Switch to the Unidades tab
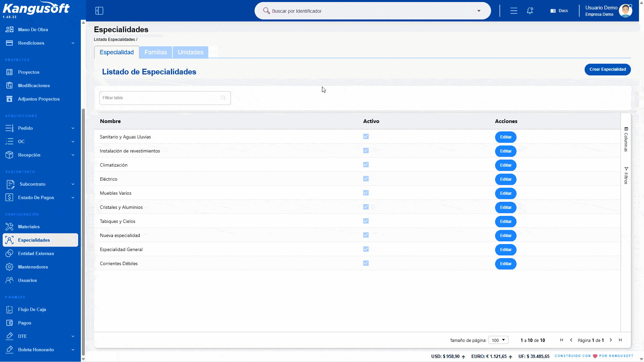644x362 pixels. [x=191, y=52]
